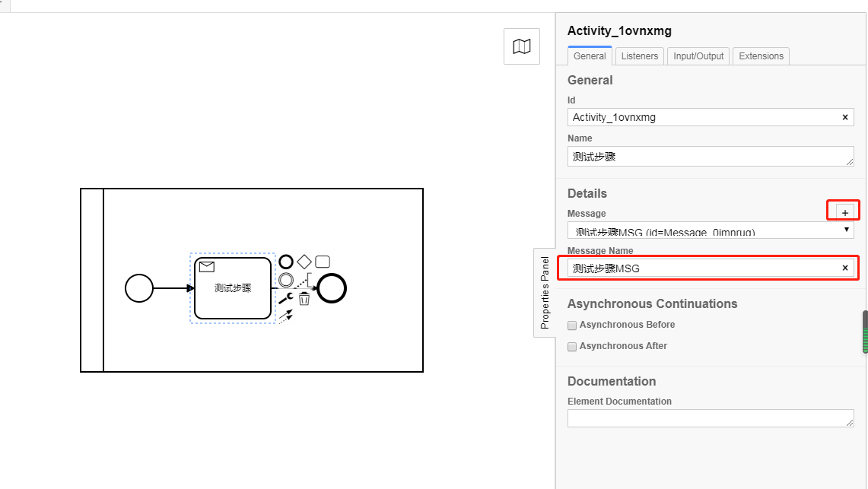Select the start event circle
The height and width of the screenshot is (489, 868).
[139, 288]
